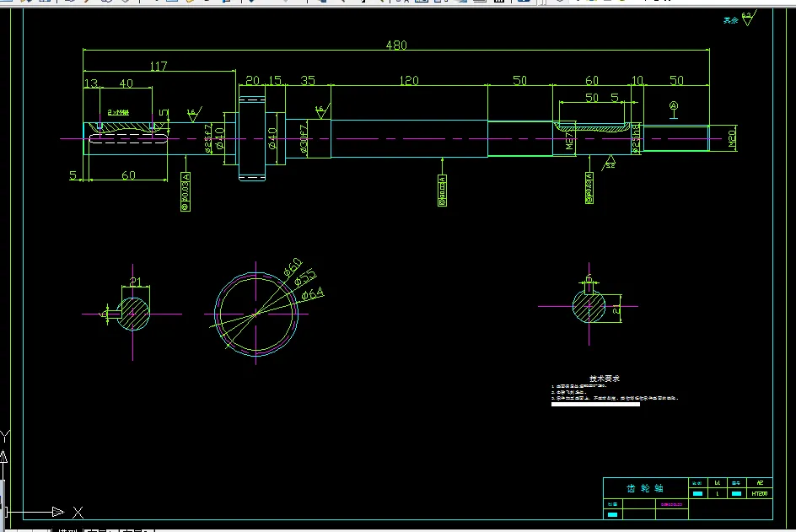Select the ø64 diameter label
The image size is (796, 532).
click(x=312, y=293)
